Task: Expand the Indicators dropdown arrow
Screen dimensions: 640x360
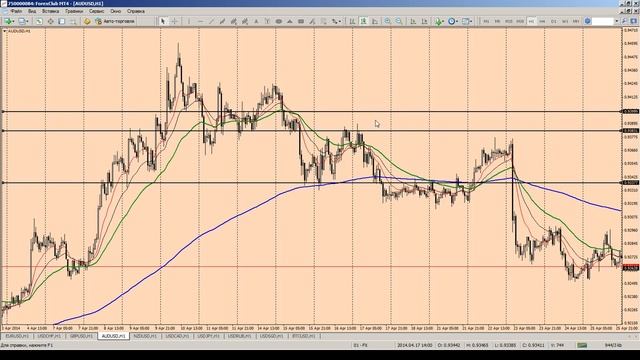Action: click(x=444, y=21)
